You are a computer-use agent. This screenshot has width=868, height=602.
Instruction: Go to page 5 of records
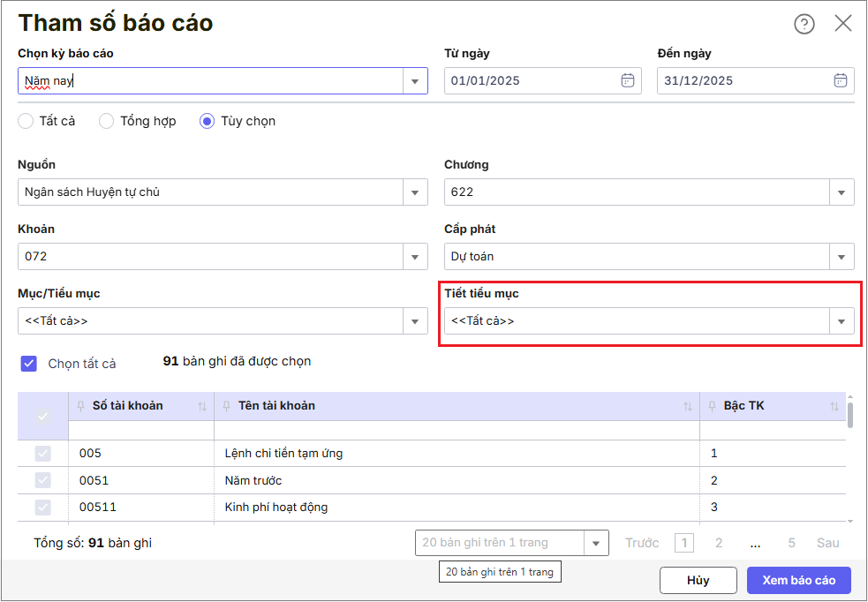(x=791, y=544)
